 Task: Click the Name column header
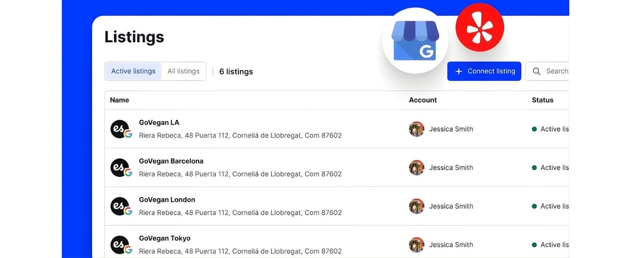[119, 100]
